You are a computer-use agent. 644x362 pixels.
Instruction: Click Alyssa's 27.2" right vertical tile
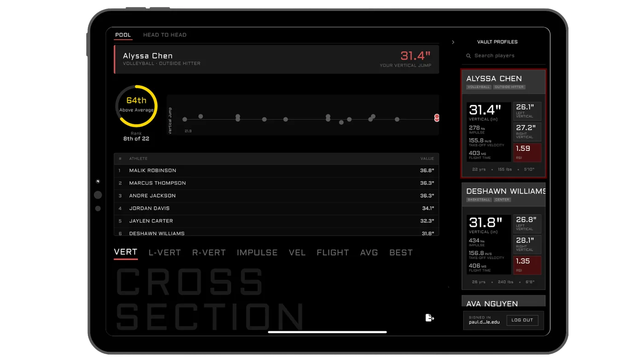tap(527, 132)
